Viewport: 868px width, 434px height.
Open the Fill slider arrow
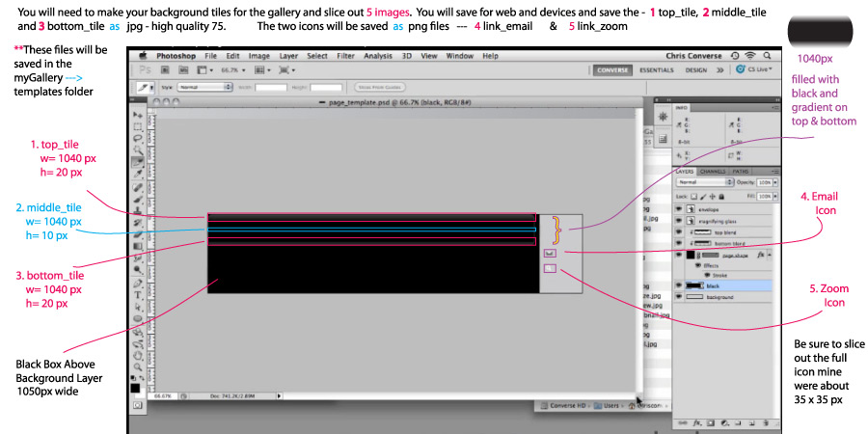(774, 197)
